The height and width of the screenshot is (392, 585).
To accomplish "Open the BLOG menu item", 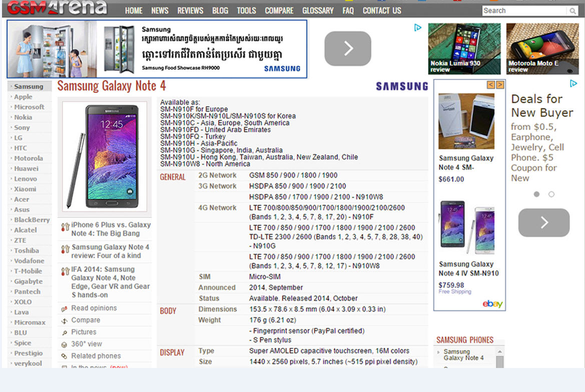I will coord(220,11).
